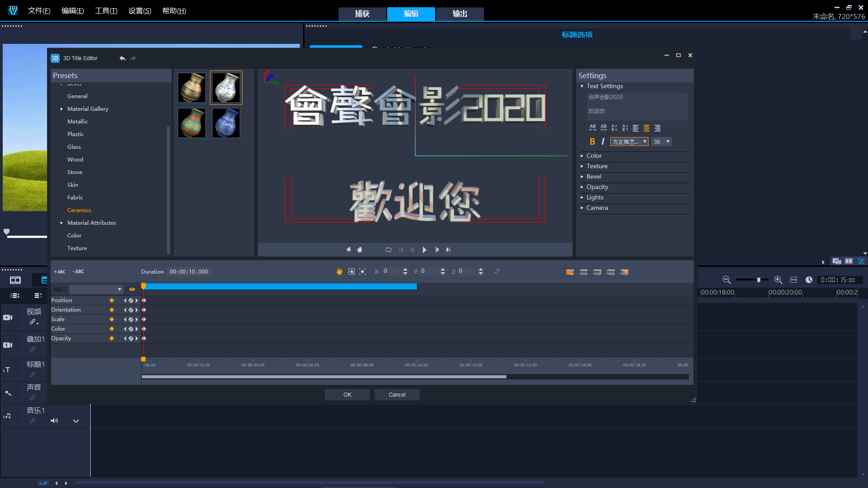Zoom in the main timeline
Screen dimensions: 868x488
[778, 280]
